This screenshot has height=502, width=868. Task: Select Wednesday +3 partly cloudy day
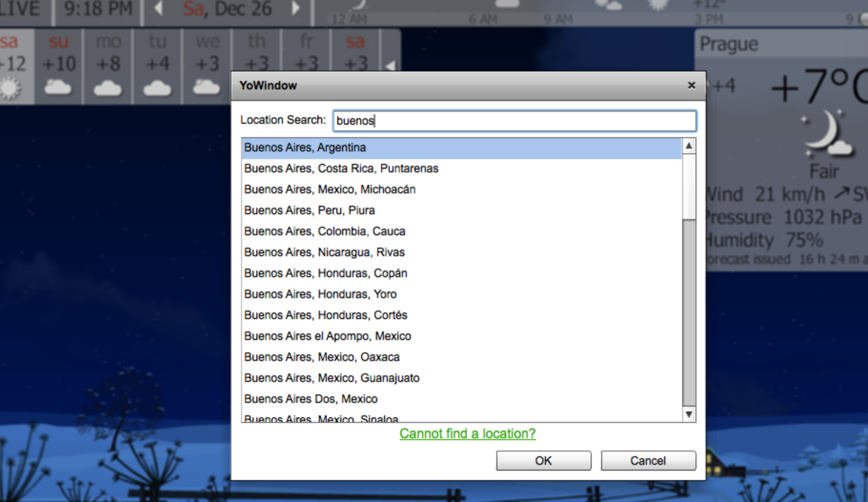[x=207, y=66]
